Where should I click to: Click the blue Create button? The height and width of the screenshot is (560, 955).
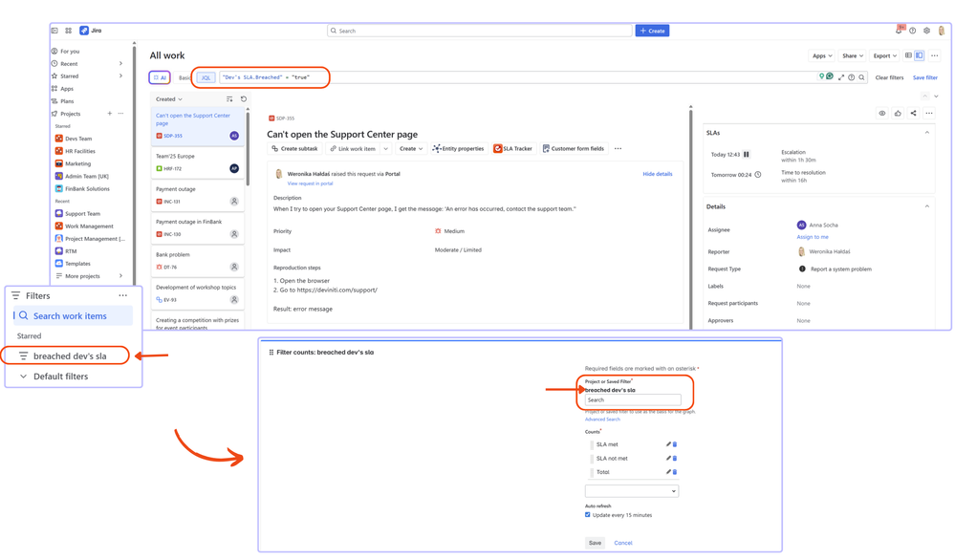[652, 31]
